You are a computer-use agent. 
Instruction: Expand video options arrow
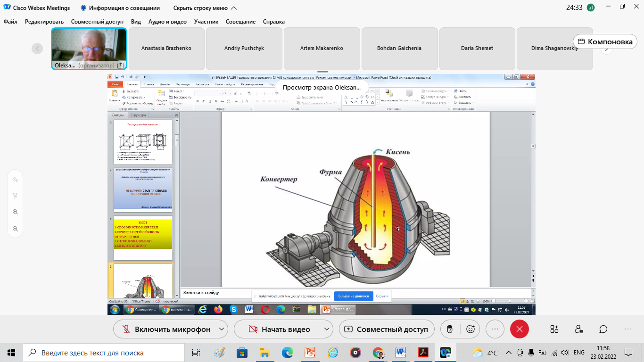click(x=326, y=329)
